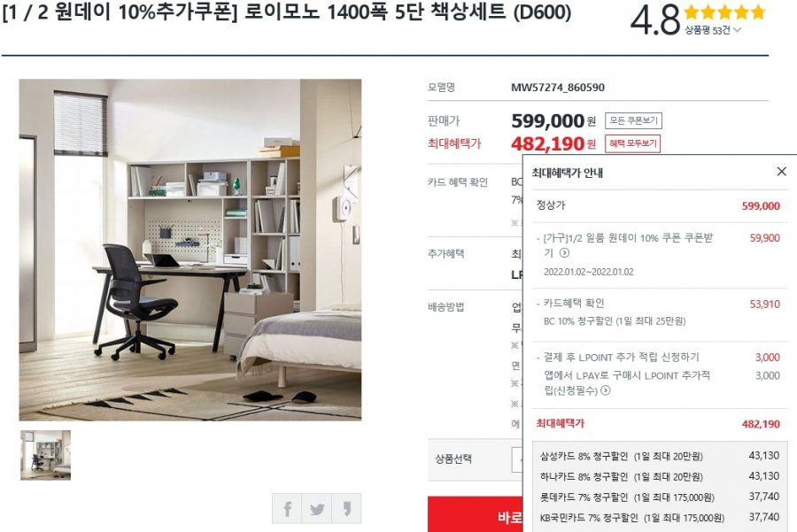Click 결제 후 LPOINT 추가 적립 신청하기
Viewport: 797px width, 532px height.
[x=621, y=358]
